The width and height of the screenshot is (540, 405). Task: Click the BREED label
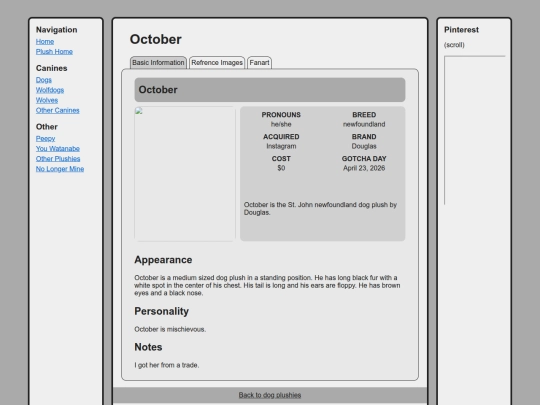(364, 115)
